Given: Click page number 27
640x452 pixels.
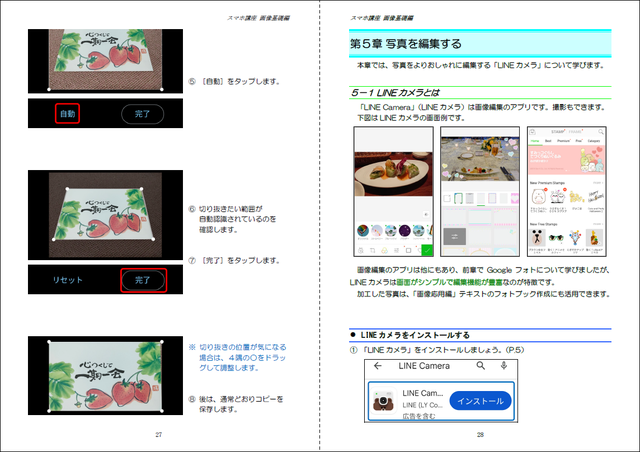Looking at the screenshot, I should [x=158, y=435].
